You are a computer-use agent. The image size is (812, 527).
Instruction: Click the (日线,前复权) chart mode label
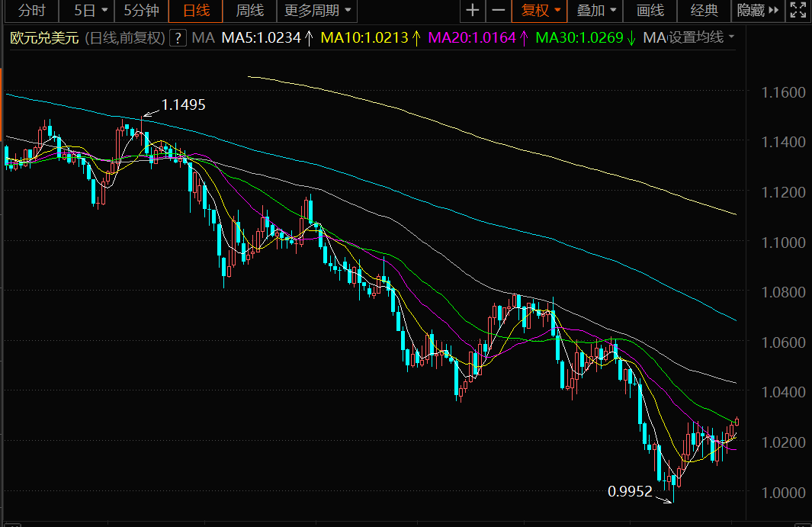(125, 38)
